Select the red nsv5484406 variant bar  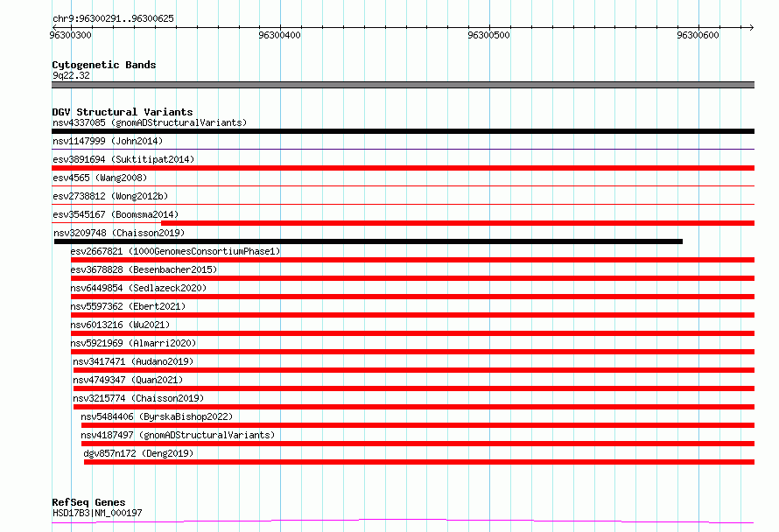(418, 425)
